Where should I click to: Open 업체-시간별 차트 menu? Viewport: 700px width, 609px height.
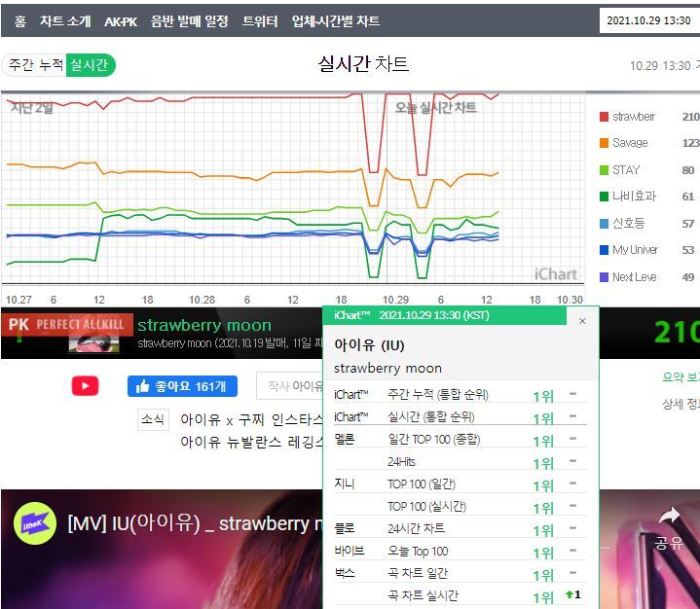coord(336,20)
